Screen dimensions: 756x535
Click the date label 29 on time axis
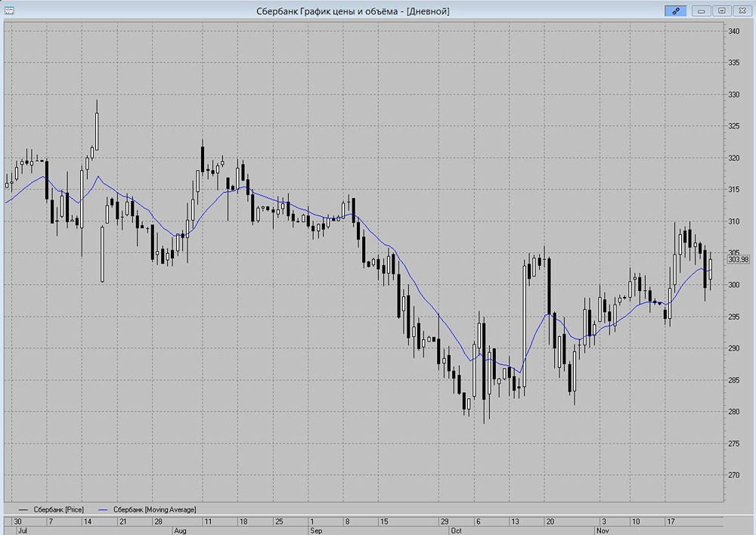[444, 521]
